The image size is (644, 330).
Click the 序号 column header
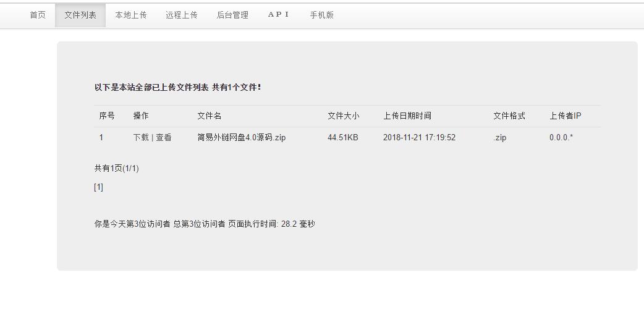pos(107,116)
